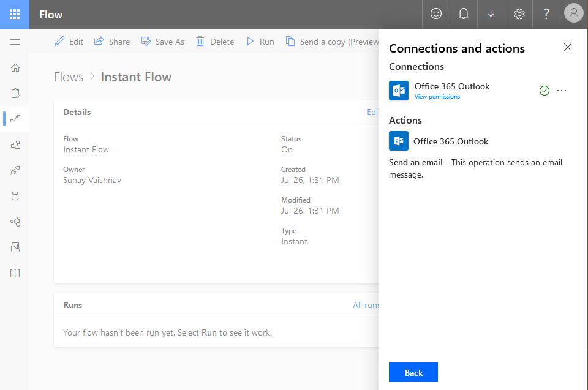Open Connectors plug icon in sidebar
Viewport: 588px width, 390px height.
(x=15, y=171)
